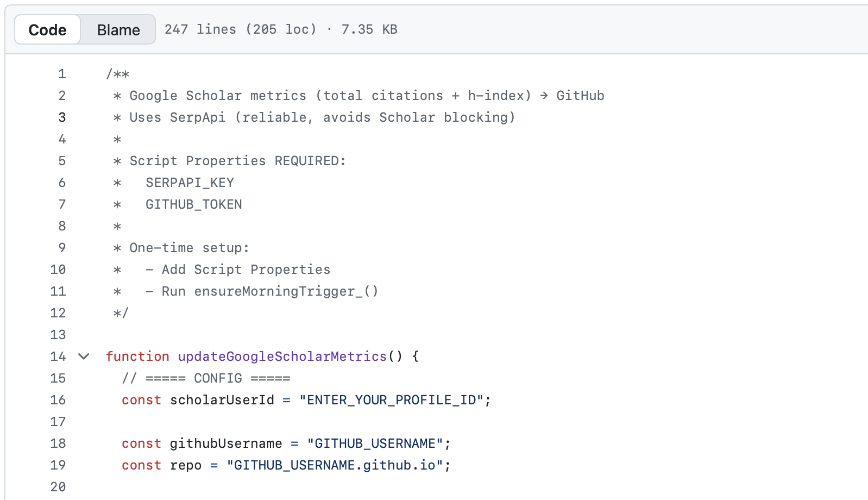This screenshot has height=500, width=868.
Task: Select line number 1 in the gutter
Action: click(62, 74)
